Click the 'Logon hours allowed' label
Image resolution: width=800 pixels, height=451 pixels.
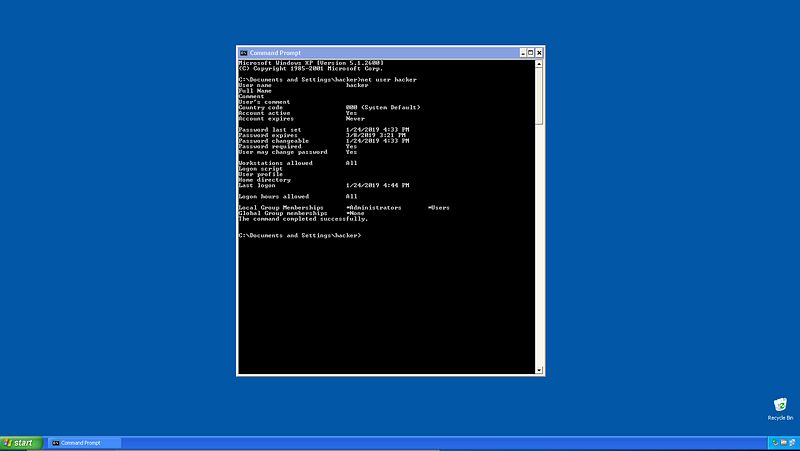click(x=273, y=196)
